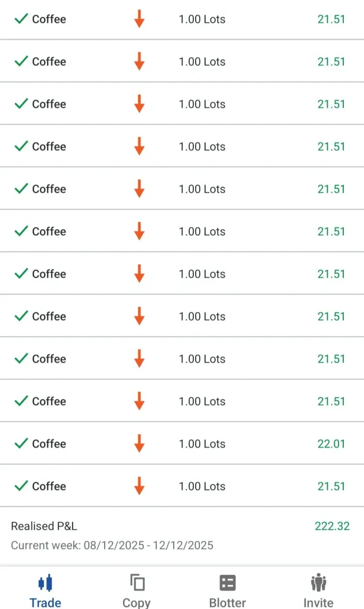The width and height of the screenshot is (364, 609).
Task: Click the topmost Coffee trade's 21.51 profit
Action: click(331, 19)
